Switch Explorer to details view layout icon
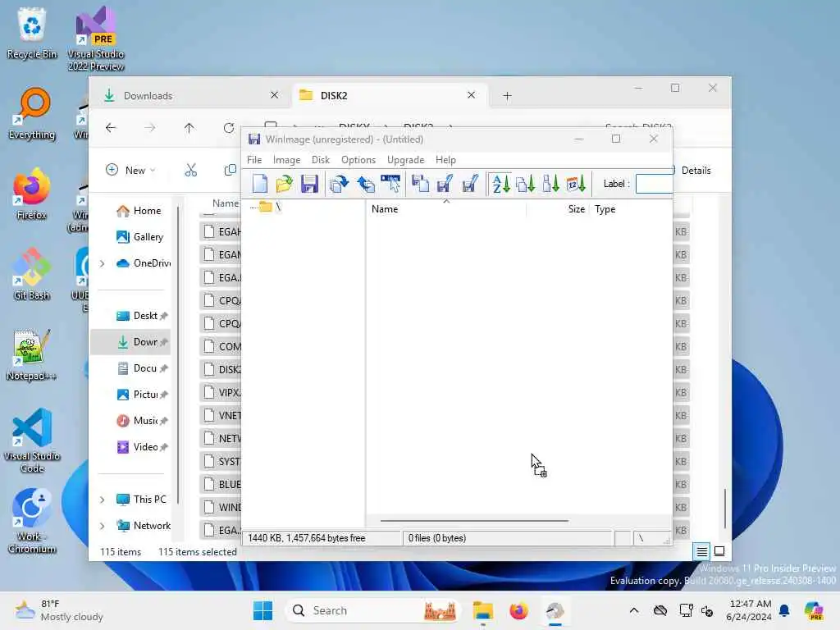Viewport: 840px width, 630px height. (701, 551)
